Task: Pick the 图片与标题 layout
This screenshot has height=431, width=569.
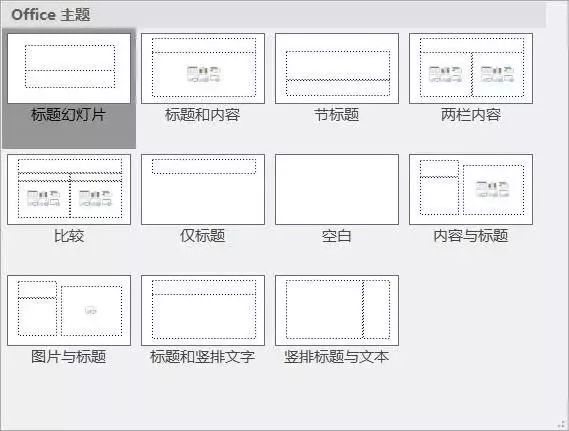Action: pos(69,310)
